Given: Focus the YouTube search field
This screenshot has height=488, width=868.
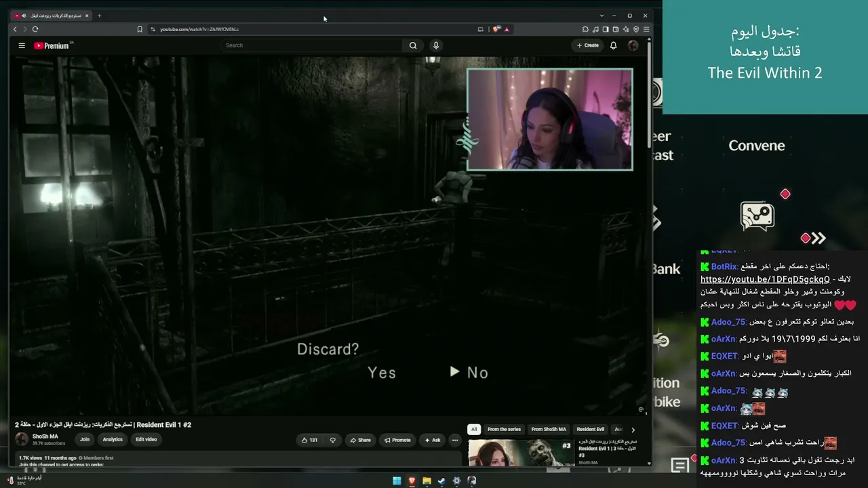Looking at the screenshot, I should (x=312, y=45).
